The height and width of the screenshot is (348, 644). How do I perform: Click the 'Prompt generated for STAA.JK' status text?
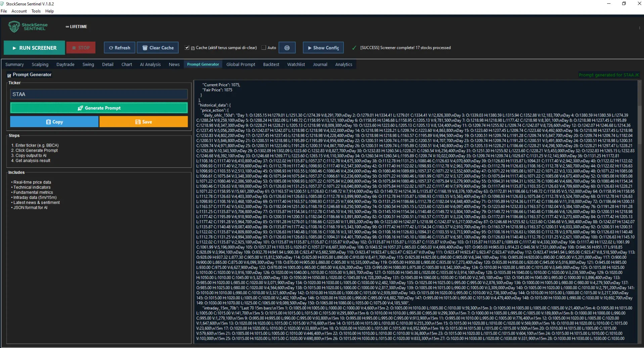tap(609, 75)
